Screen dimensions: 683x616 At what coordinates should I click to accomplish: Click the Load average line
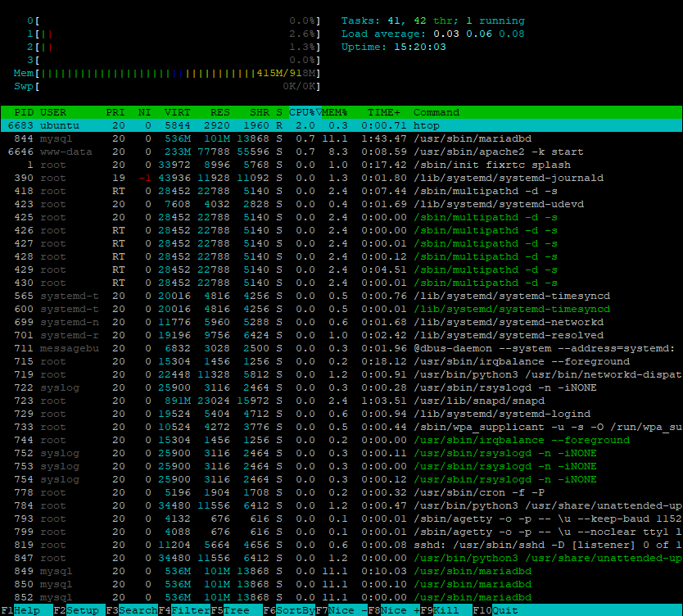pyautogui.click(x=433, y=34)
